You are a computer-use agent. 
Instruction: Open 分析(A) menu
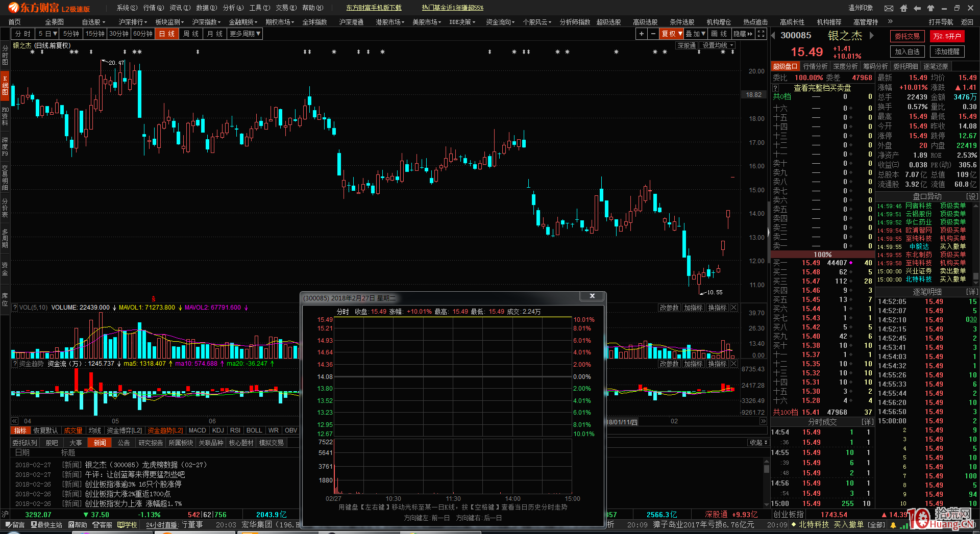[233, 8]
